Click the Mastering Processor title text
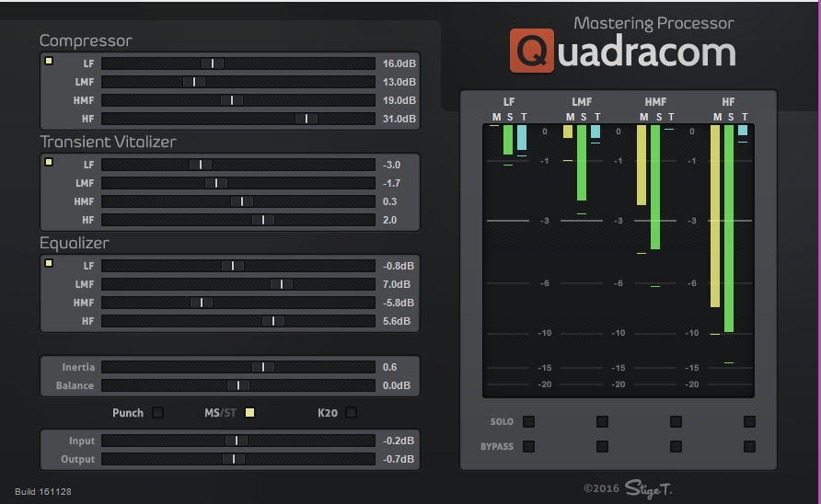The width and height of the screenshot is (821, 504). coord(653,23)
